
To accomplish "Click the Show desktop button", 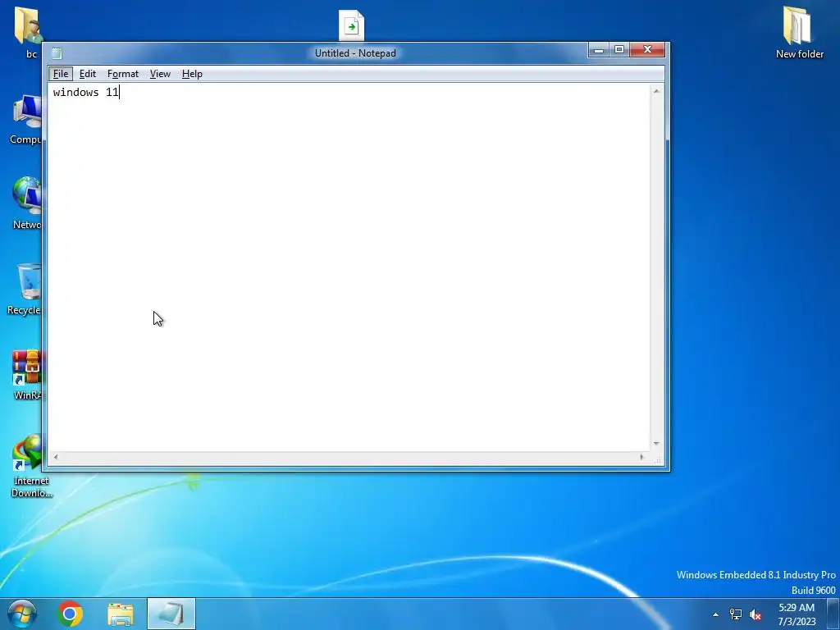I will [x=833, y=614].
